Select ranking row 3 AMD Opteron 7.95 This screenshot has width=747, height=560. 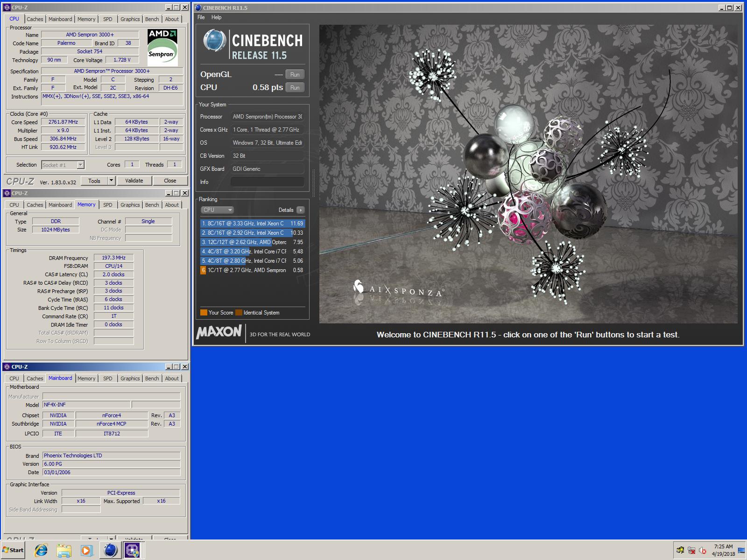253,242
